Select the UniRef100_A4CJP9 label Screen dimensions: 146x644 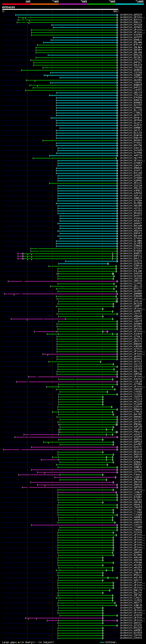(131, 578)
